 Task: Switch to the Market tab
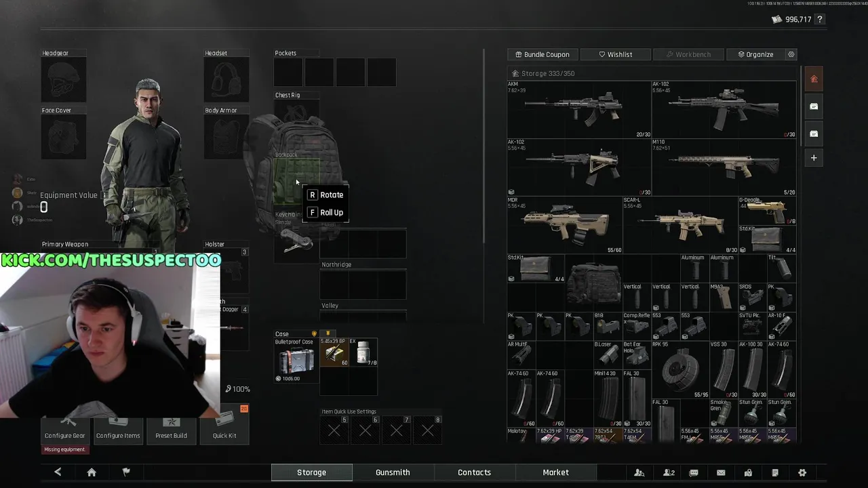click(x=555, y=472)
